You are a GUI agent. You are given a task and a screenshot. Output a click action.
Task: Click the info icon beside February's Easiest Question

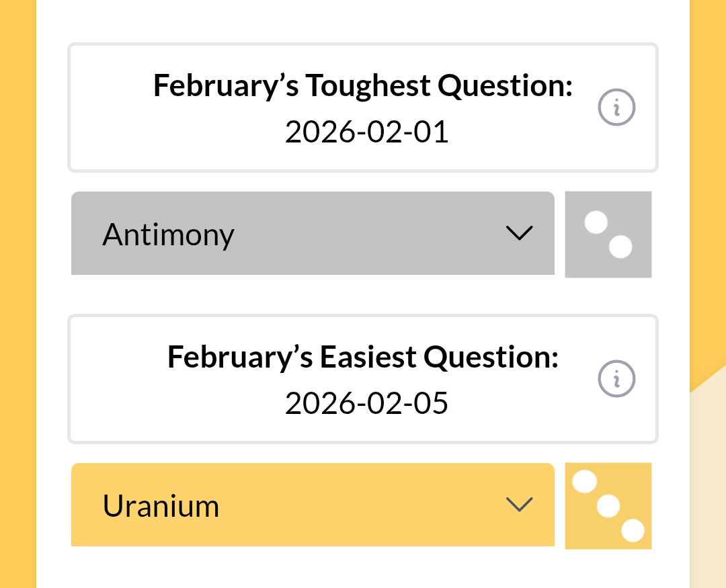point(616,379)
